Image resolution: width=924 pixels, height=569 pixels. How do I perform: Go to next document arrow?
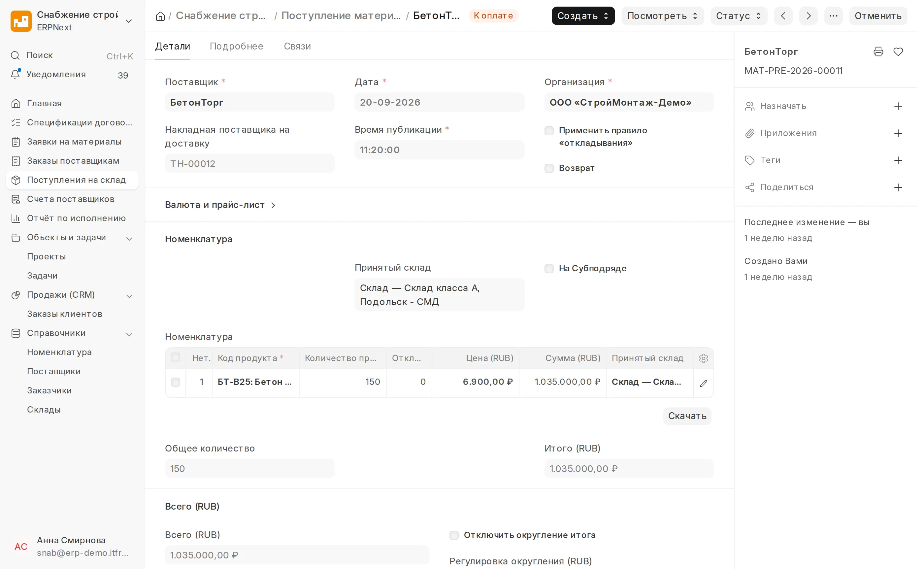tap(808, 16)
